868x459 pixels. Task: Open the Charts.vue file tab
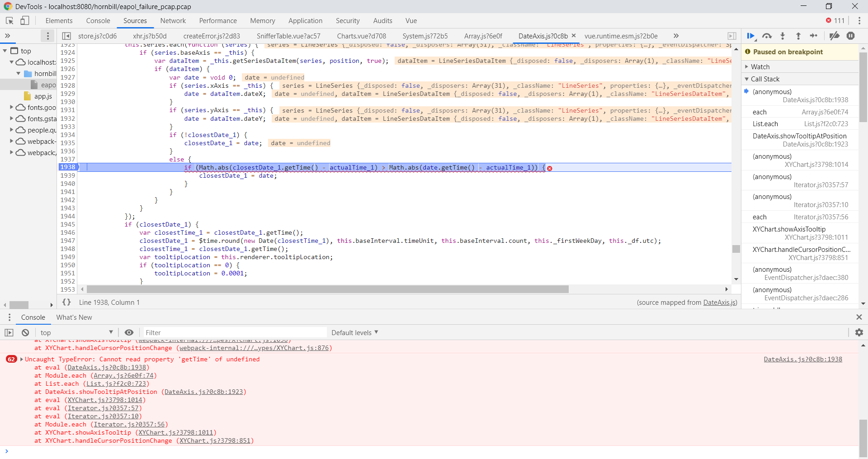(x=362, y=36)
